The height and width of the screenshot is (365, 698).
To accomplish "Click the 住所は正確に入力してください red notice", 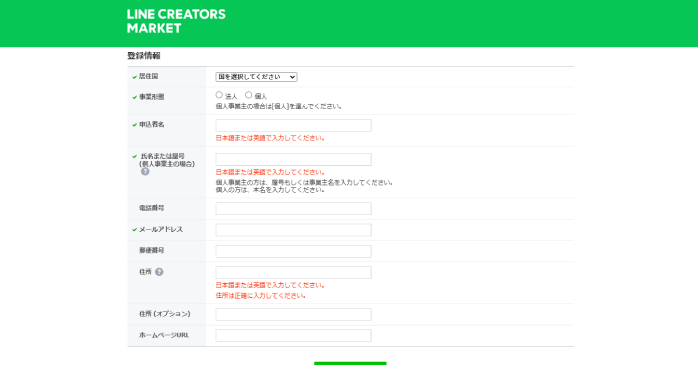I will pos(260,296).
